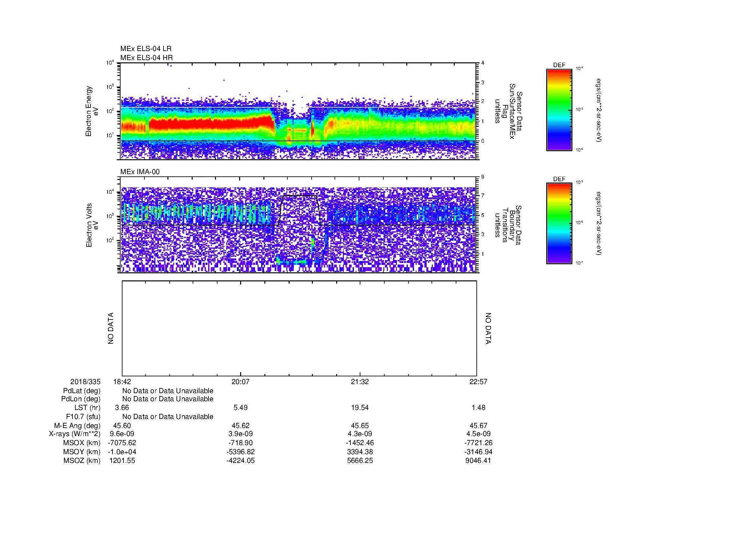Click the date label '2018/335'

point(85,382)
